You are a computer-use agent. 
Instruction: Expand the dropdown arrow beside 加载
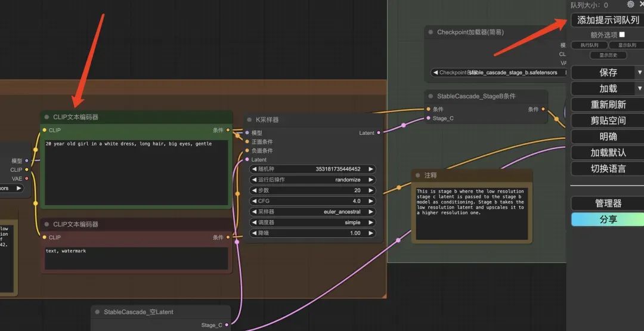coord(640,88)
